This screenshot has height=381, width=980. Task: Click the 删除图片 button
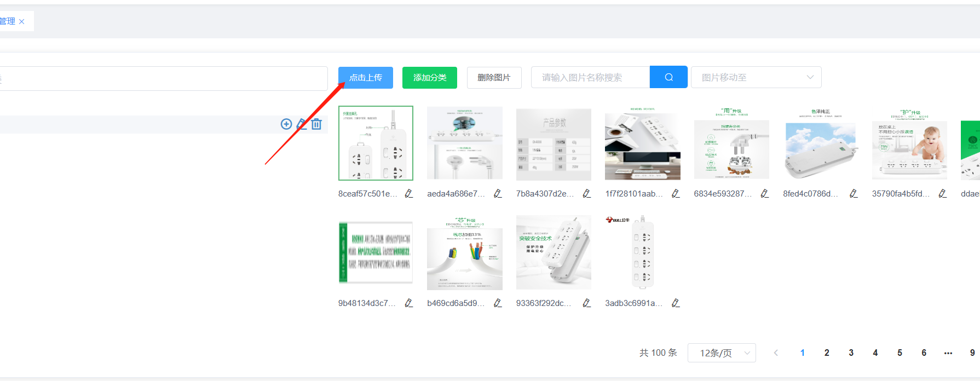pyautogui.click(x=494, y=77)
